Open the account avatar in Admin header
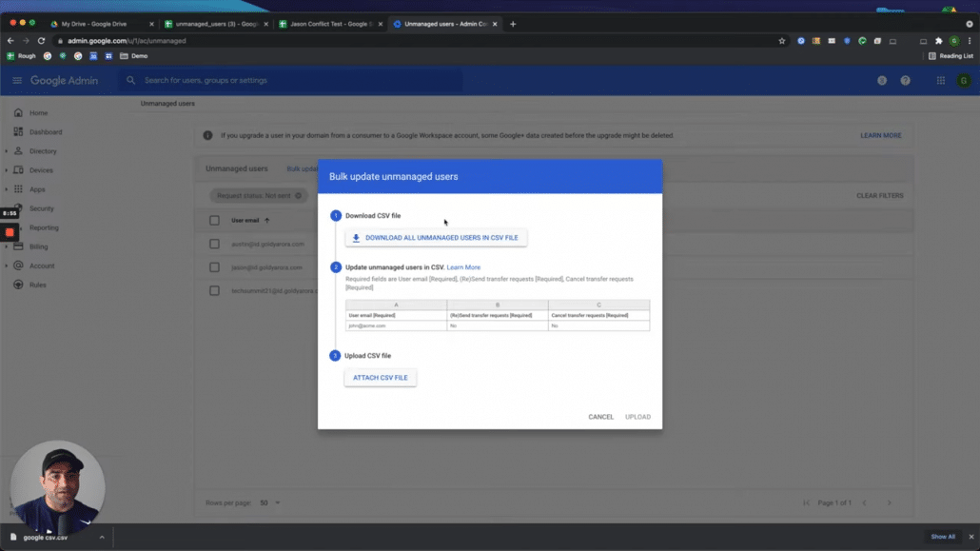 click(964, 81)
